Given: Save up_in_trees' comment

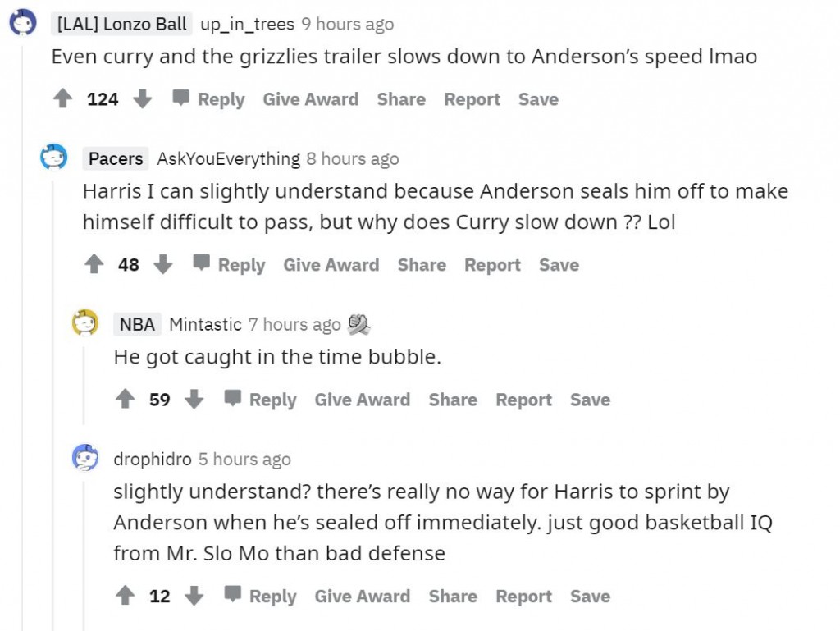Looking at the screenshot, I should click(538, 98).
